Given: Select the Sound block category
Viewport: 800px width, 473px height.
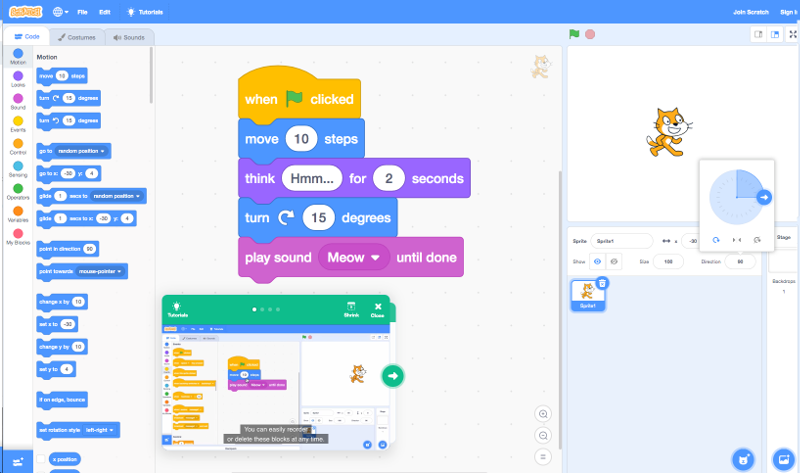Looking at the screenshot, I should [x=18, y=101].
